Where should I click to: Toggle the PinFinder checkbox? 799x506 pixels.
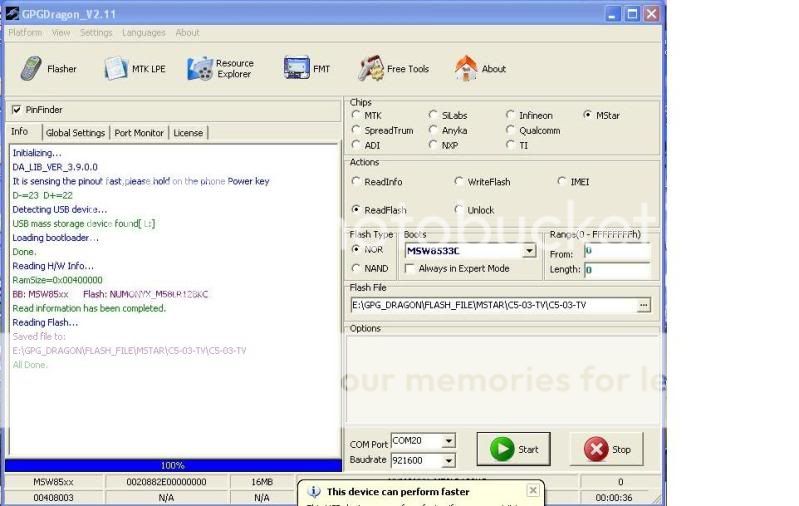(17, 110)
